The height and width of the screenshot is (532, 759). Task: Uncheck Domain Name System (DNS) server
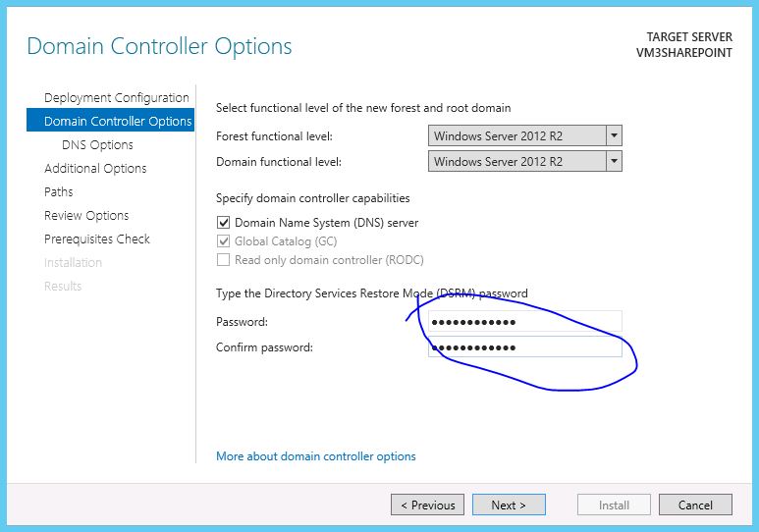coord(223,223)
